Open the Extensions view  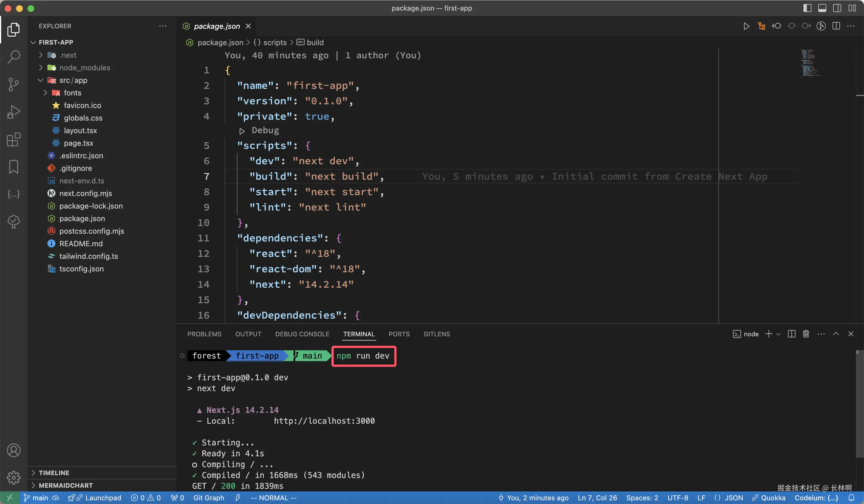pyautogui.click(x=13, y=139)
